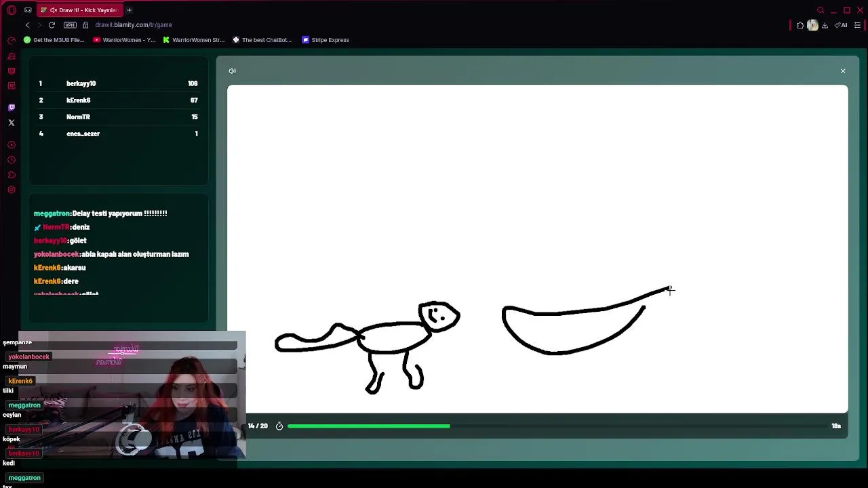Select player berkayy10 in the leaderboard
This screenshot has width=868, height=488.
[81, 83]
